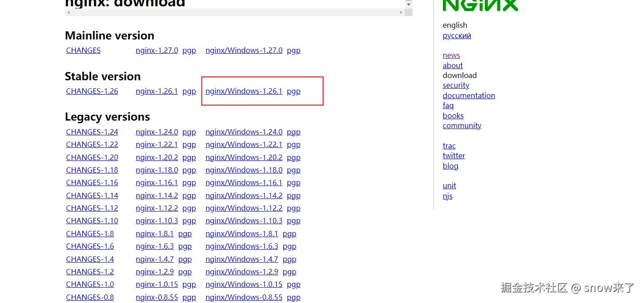This screenshot has height=303, width=644.
Task: Download nginx/Windows-1.20.2
Action: click(244, 157)
